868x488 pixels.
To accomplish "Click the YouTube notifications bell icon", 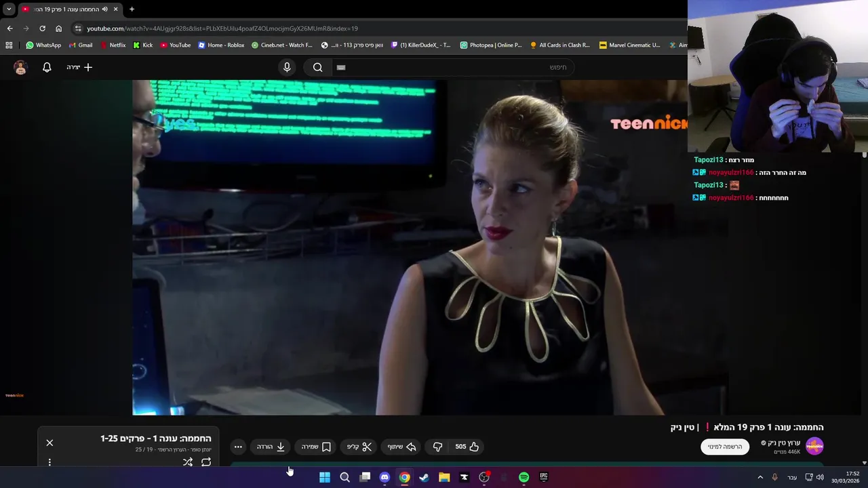I will tap(47, 67).
